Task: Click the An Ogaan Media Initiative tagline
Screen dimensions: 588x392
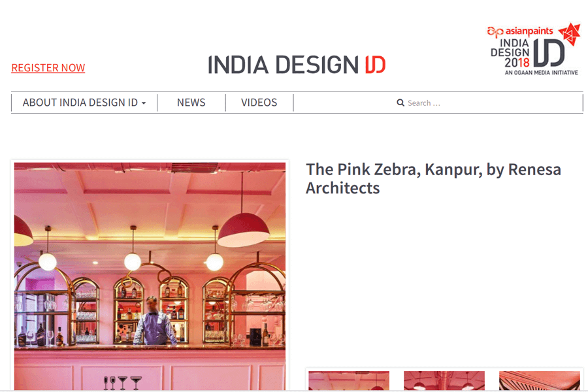Action: 541,73
